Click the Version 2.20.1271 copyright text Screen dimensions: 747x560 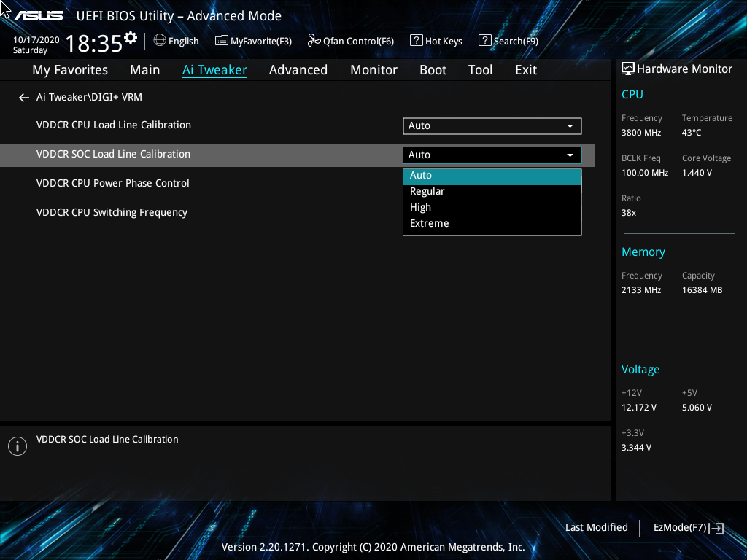tap(373, 547)
